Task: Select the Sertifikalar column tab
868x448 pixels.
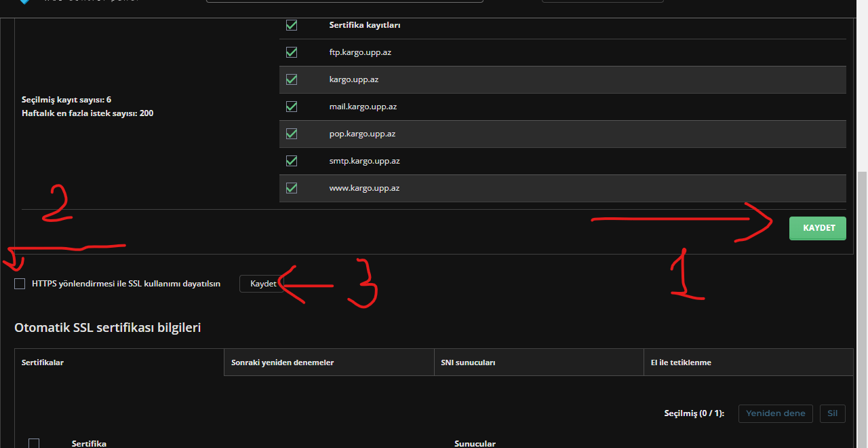Action: pos(119,362)
